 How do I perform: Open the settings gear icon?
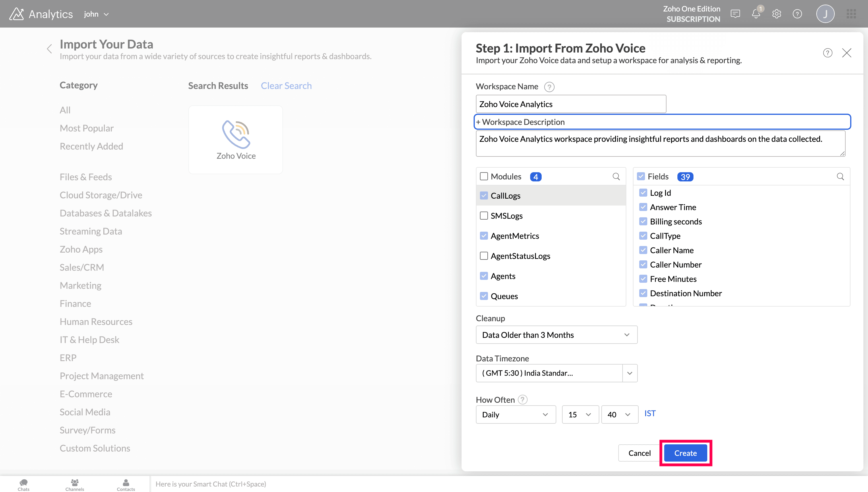776,14
